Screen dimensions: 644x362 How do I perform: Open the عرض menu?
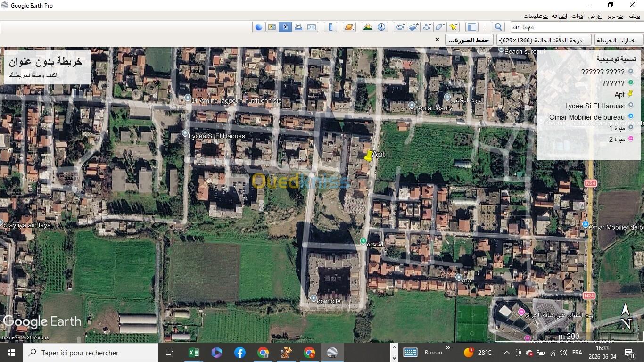(595, 16)
